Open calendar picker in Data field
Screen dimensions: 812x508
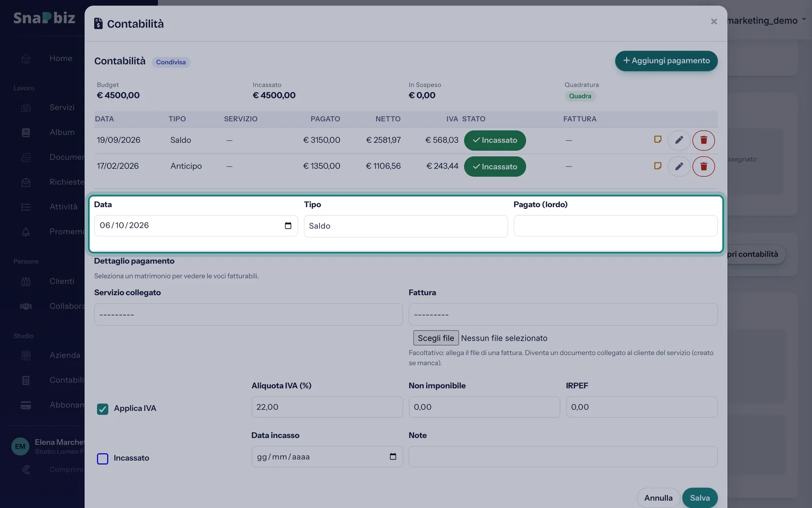pos(288,226)
